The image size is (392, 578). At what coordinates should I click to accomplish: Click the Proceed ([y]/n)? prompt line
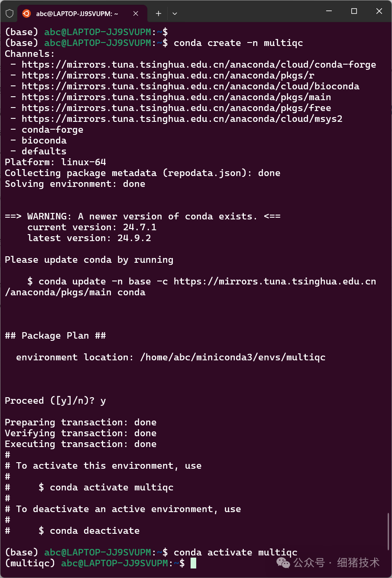coord(53,400)
